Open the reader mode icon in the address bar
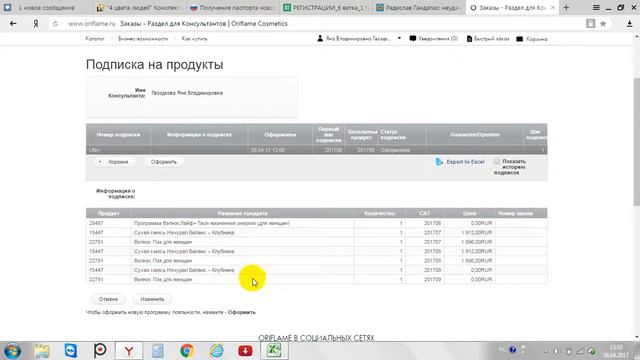This screenshot has width=640, height=360. (x=590, y=24)
